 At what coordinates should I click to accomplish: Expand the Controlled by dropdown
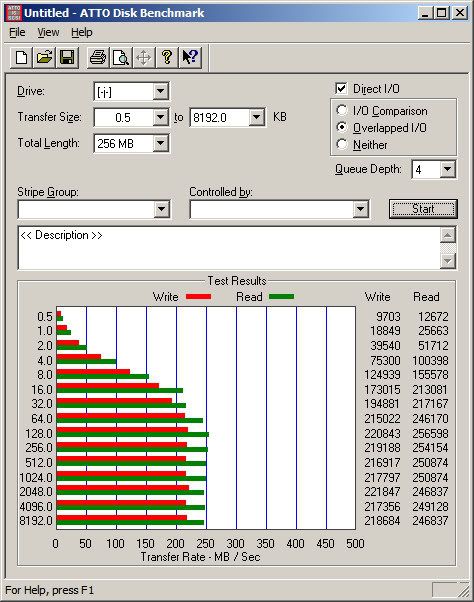[360, 209]
